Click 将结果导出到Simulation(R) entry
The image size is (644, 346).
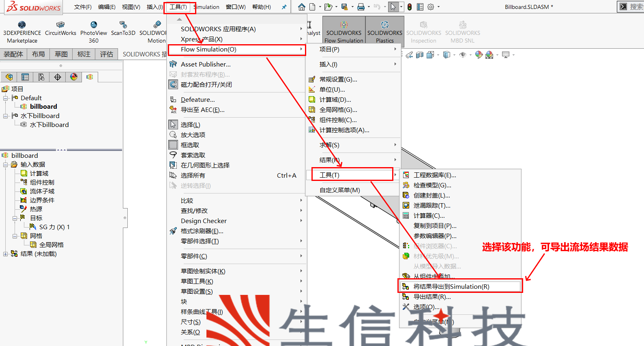click(x=460, y=287)
